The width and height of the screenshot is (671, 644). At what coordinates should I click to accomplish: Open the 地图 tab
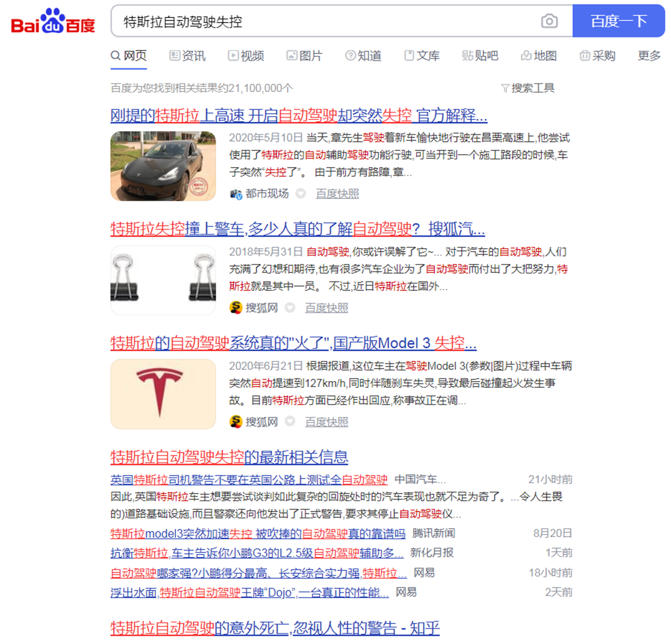coord(539,56)
